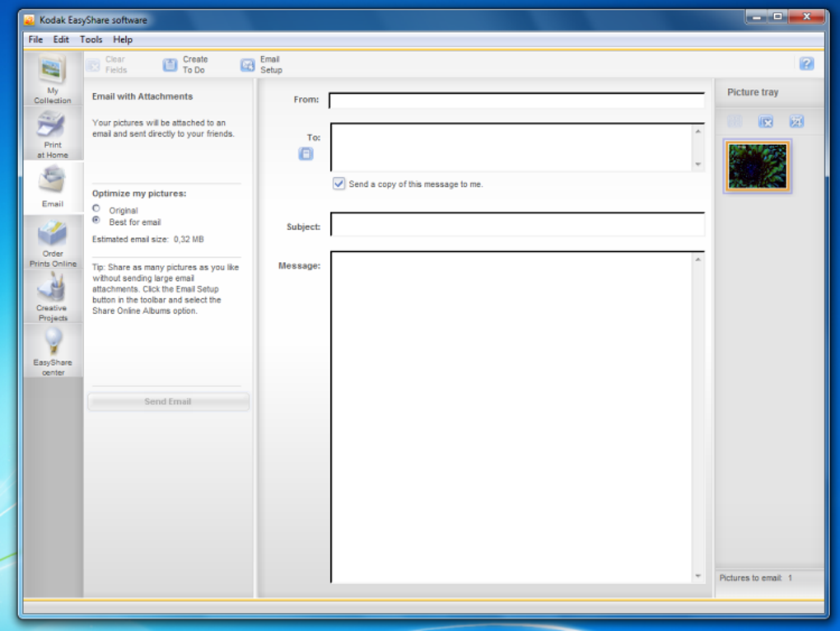Minimize the Kodak EasyShare window
Viewport: 840px width, 631px height.
[x=757, y=17]
